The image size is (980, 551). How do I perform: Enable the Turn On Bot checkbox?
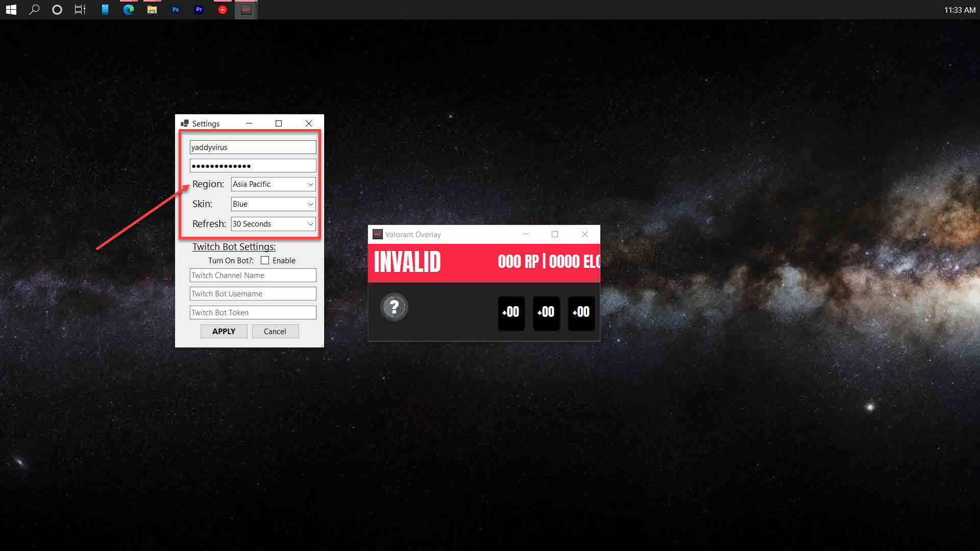[x=265, y=260]
